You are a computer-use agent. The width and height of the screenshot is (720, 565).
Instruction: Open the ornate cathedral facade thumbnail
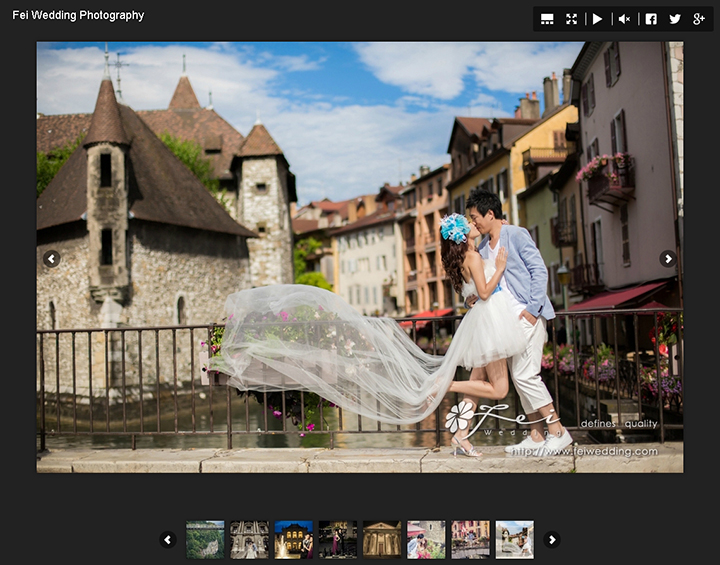(x=249, y=539)
